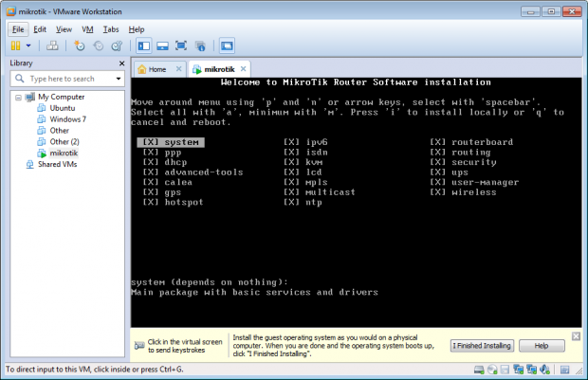Close the Library panel
Image resolution: width=588 pixels, height=380 pixels.
121,63
